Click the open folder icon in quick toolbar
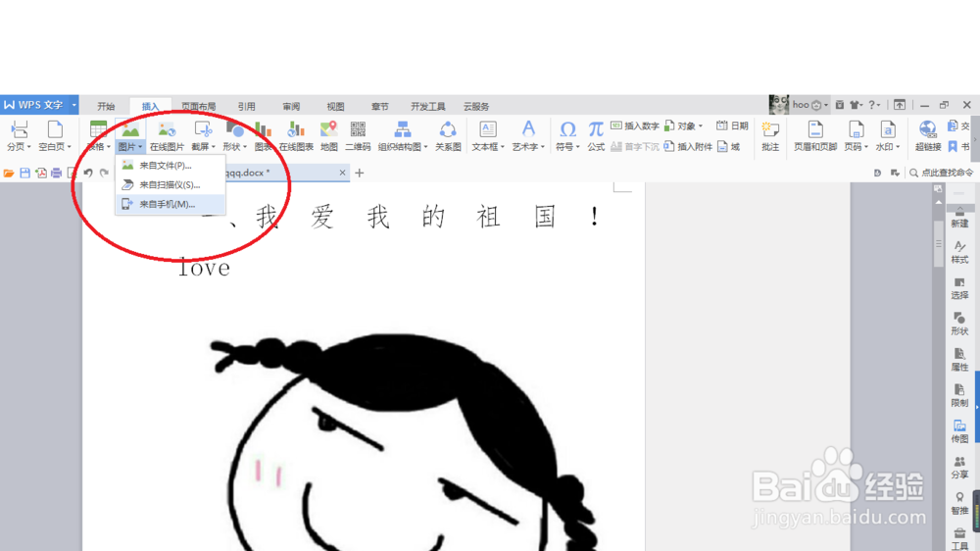The height and width of the screenshot is (551, 980). 9,174
